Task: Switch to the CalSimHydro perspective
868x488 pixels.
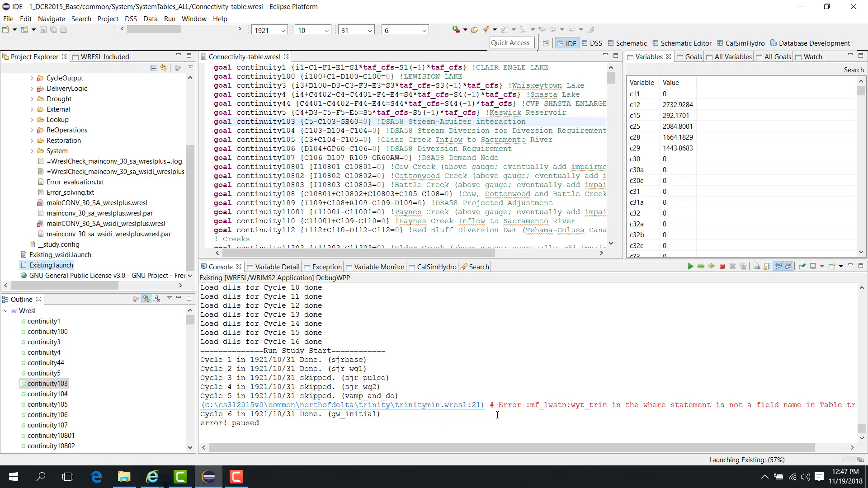Action: [x=741, y=43]
